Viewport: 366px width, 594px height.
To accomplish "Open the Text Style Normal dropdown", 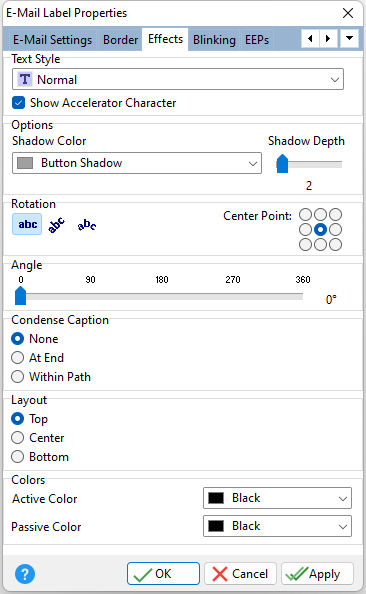I will 178,79.
